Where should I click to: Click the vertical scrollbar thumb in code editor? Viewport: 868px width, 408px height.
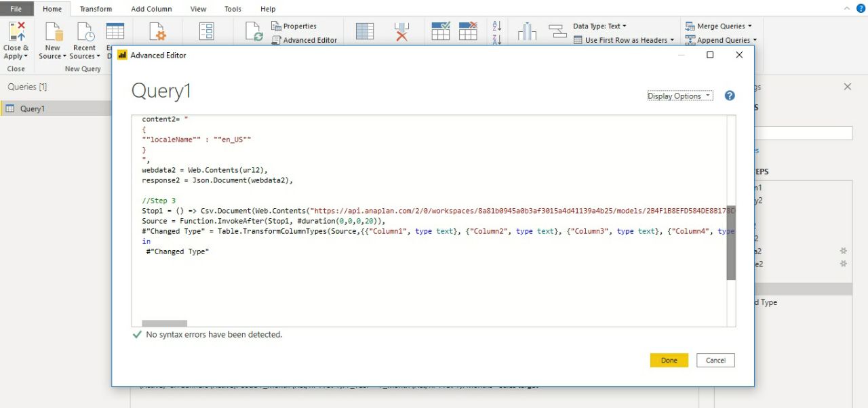point(731,243)
